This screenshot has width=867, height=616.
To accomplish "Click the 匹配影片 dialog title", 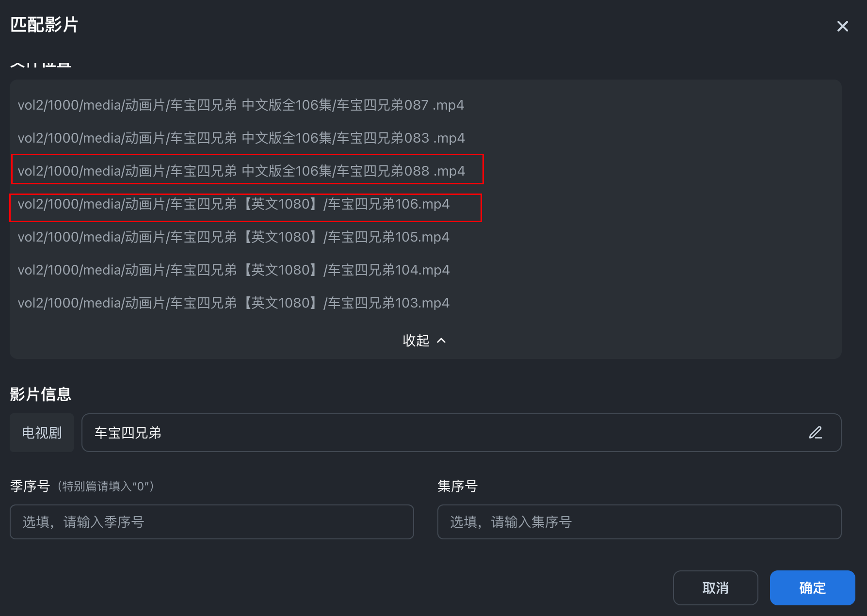I will [44, 25].
